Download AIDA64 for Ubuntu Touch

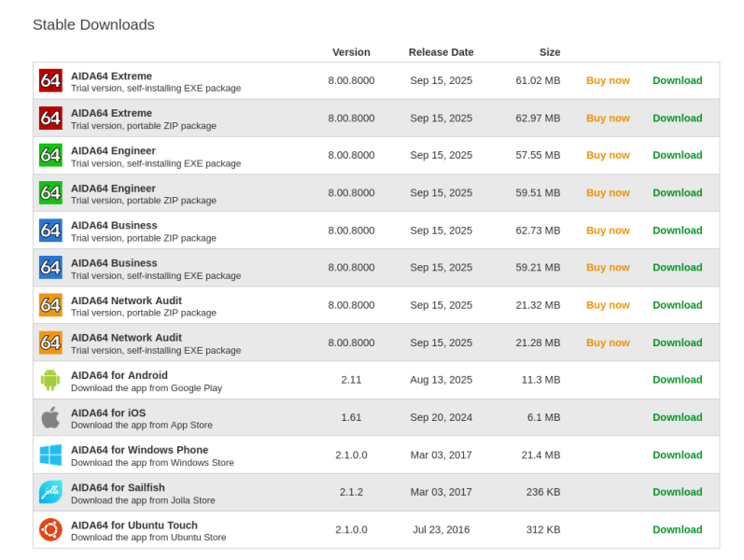click(677, 529)
